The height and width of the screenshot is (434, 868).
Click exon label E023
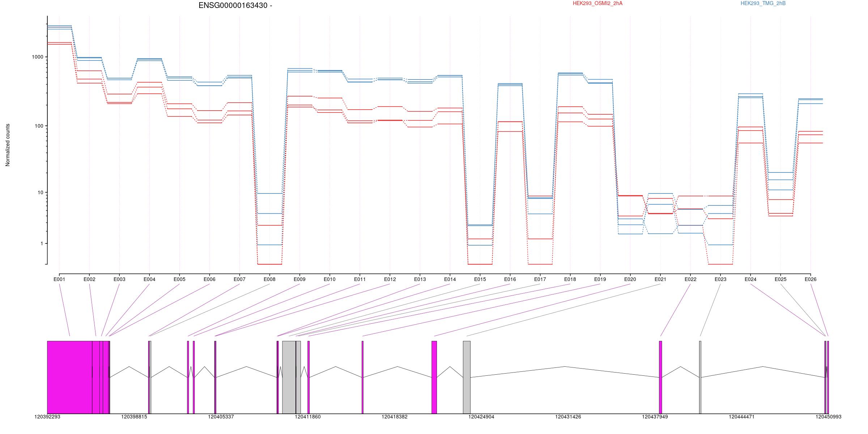point(720,279)
